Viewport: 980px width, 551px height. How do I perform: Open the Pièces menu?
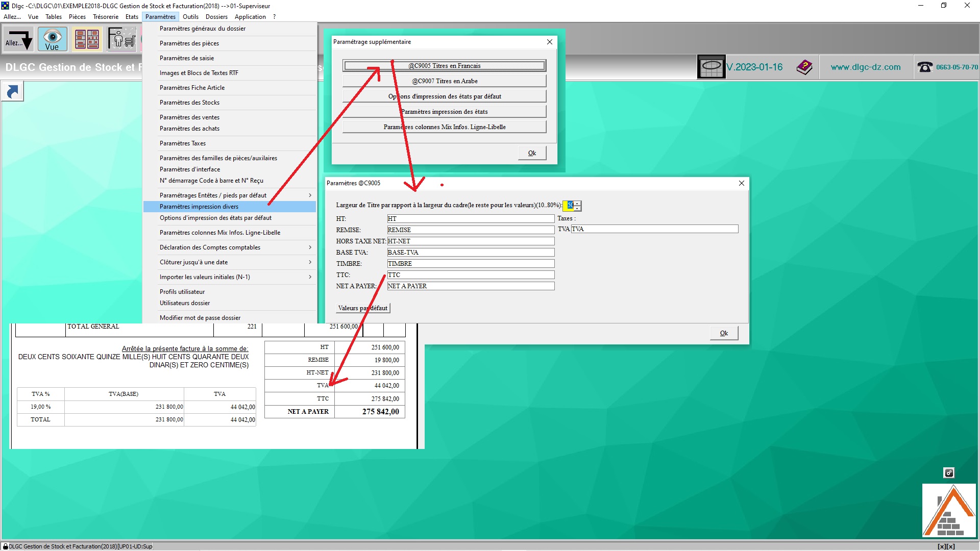(x=77, y=17)
